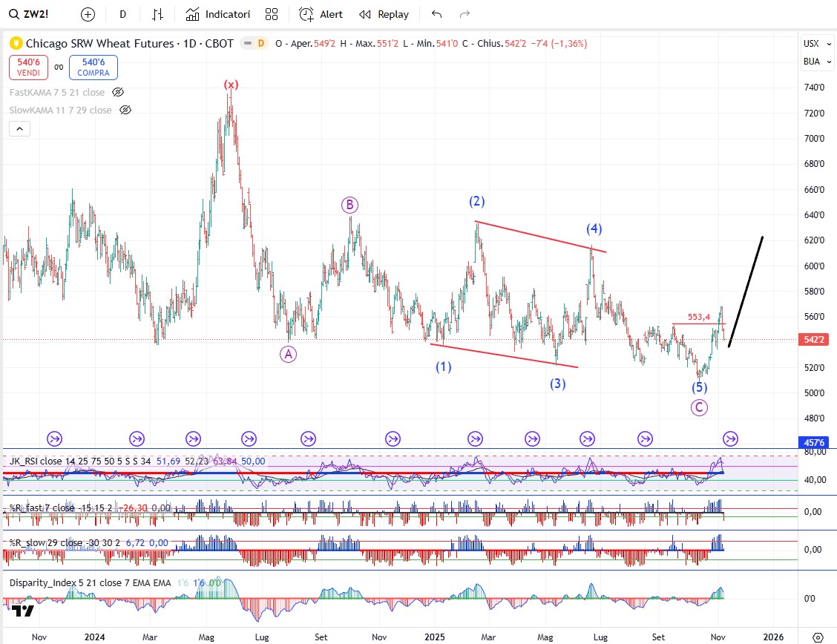Open the Indicatori menu

click(218, 14)
